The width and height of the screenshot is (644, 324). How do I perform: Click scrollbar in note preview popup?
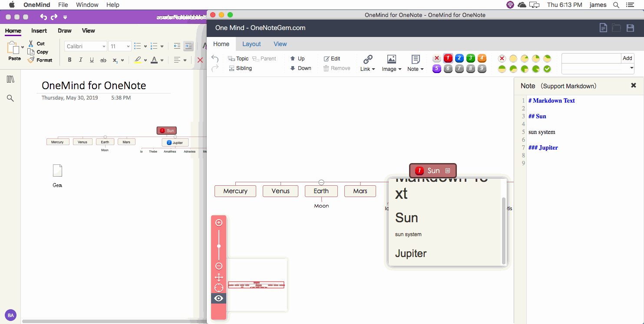coord(504,230)
